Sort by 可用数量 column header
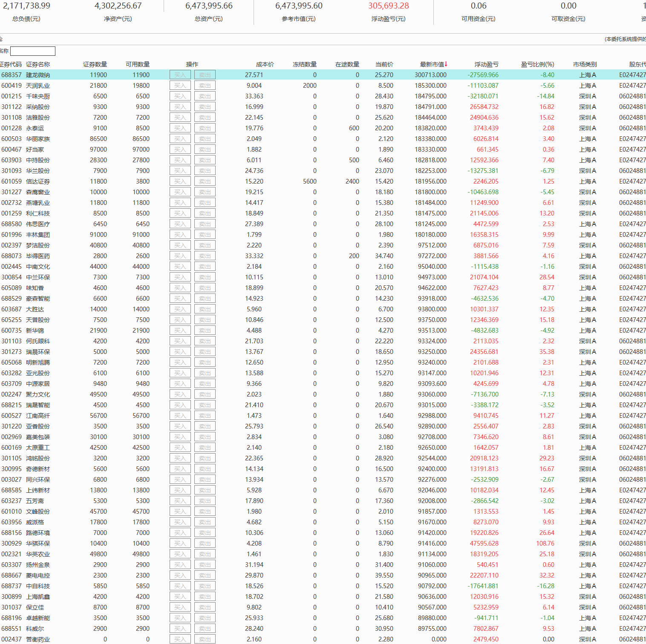This screenshot has width=646, height=644. click(x=138, y=64)
